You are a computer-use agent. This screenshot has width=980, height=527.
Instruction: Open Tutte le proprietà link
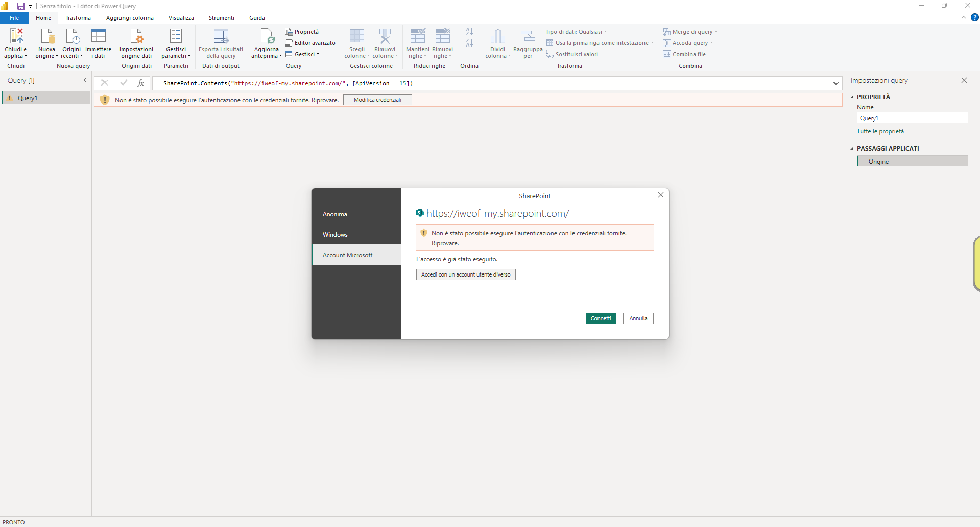880,131
